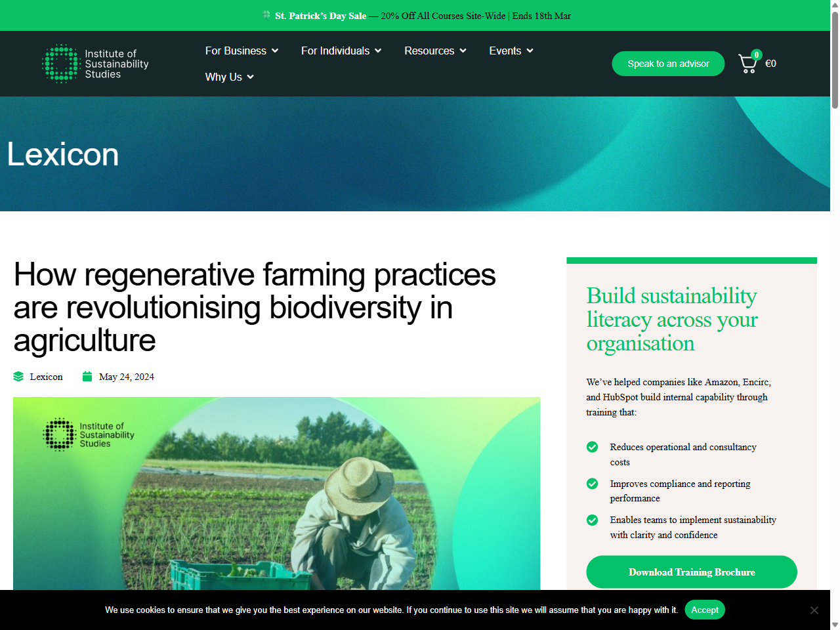
Task: Expand the Why Us dropdown
Action: (229, 77)
